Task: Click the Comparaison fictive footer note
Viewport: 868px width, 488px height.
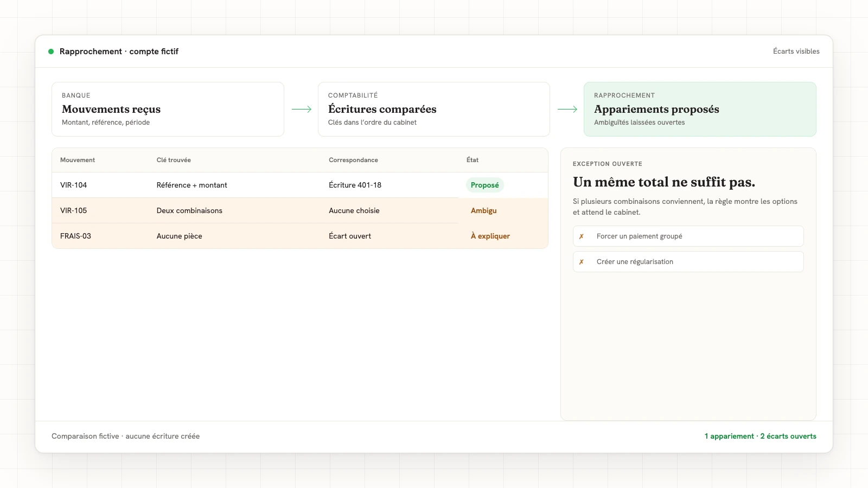Action: [x=125, y=436]
